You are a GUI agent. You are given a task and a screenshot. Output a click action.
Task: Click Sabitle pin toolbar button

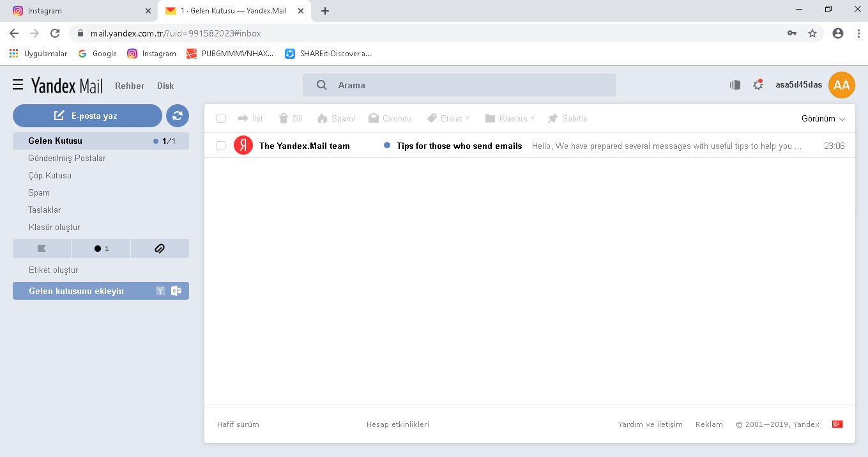[567, 118]
